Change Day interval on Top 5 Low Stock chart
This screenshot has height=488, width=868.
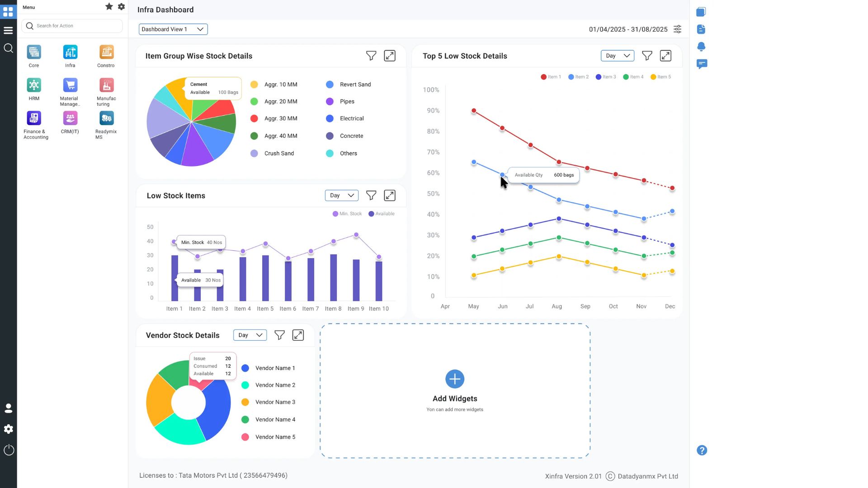[x=617, y=56]
